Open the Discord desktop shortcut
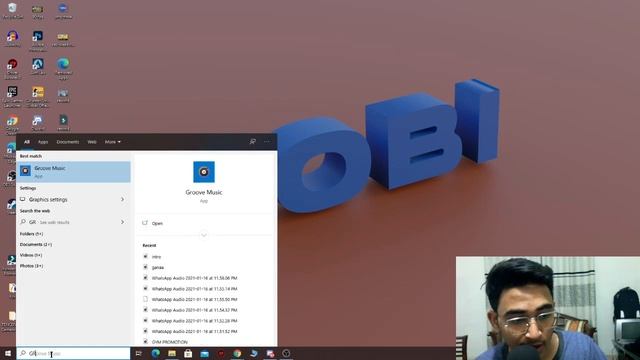Image resolution: width=640 pixels, height=360 pixels. coord(38,122)
